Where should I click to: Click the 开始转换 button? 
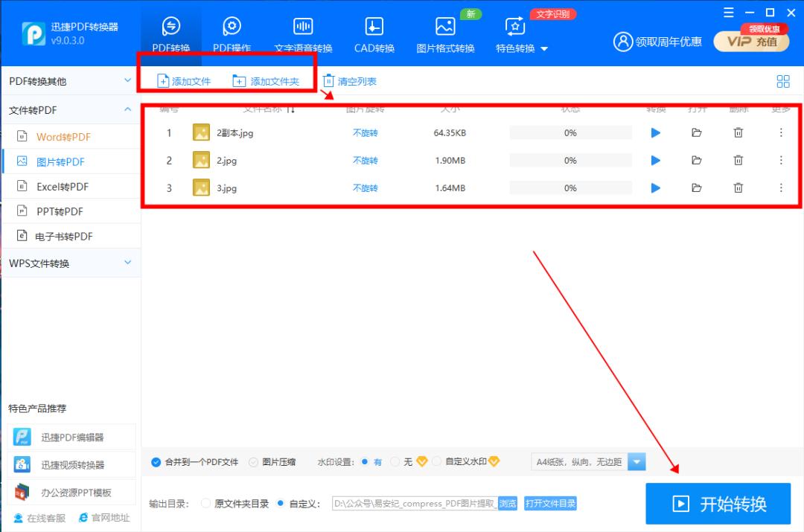[718, 502]
